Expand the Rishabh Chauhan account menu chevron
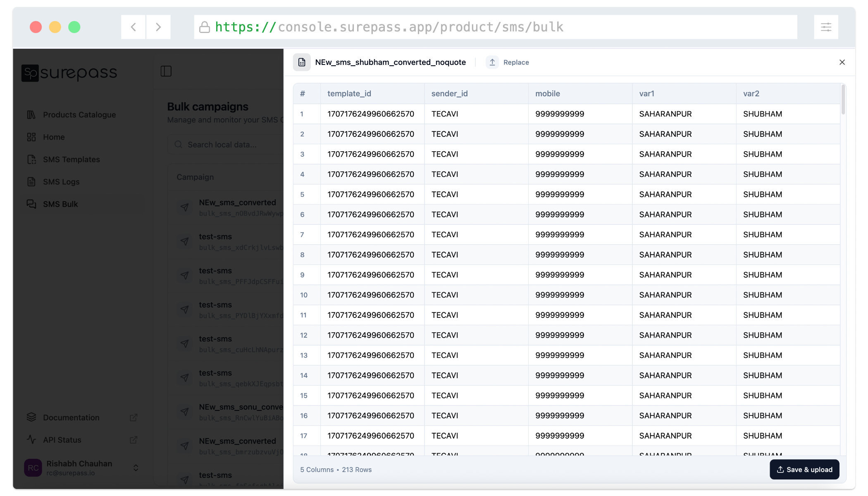Screen dimensions: 868x496 coord(135,467)
